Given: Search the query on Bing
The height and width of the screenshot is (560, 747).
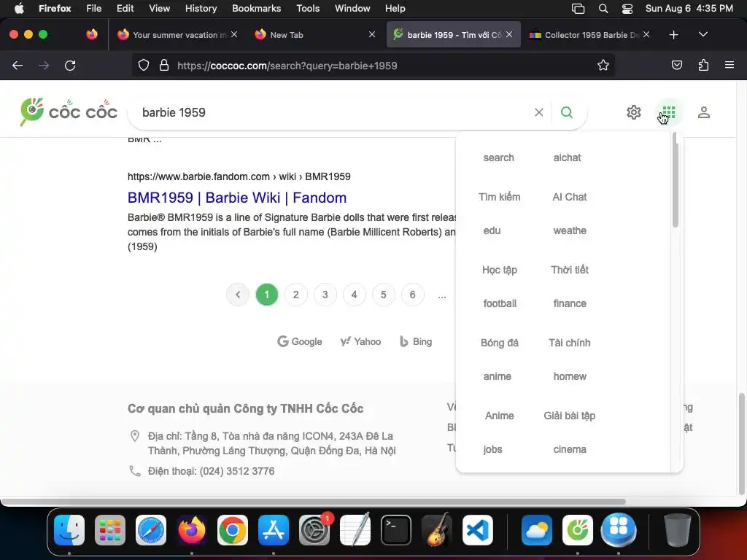Looking at the screenshot, I should click(x=416, y=341).
